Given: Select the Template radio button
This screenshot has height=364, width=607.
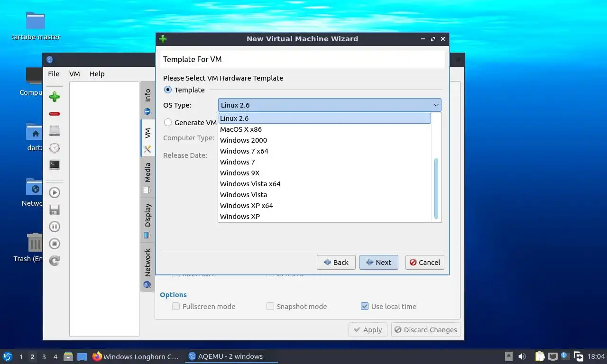Looking at the screenshot, I should pyautogui.click(x=168, y=90).
